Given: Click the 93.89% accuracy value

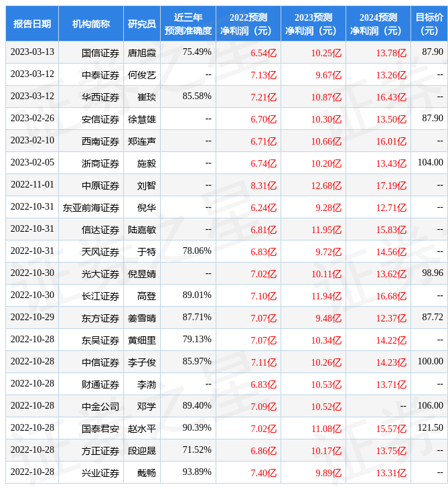Looking at the screenshot, I should point(197,473).
